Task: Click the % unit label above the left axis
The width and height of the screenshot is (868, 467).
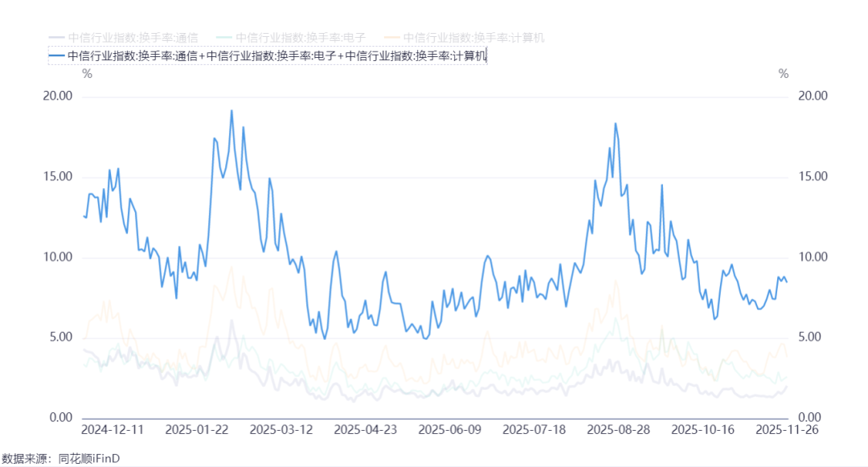Action: pos(87,74)
